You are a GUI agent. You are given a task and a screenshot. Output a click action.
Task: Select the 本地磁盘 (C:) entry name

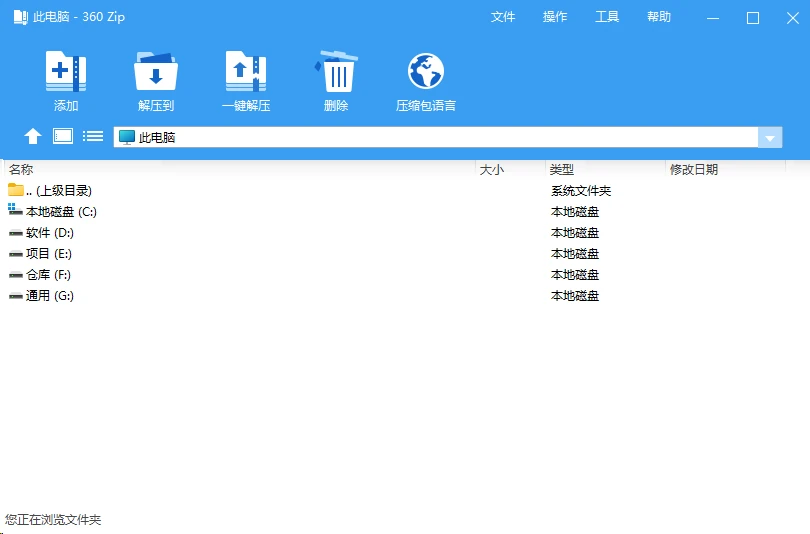tap(61, 212)
